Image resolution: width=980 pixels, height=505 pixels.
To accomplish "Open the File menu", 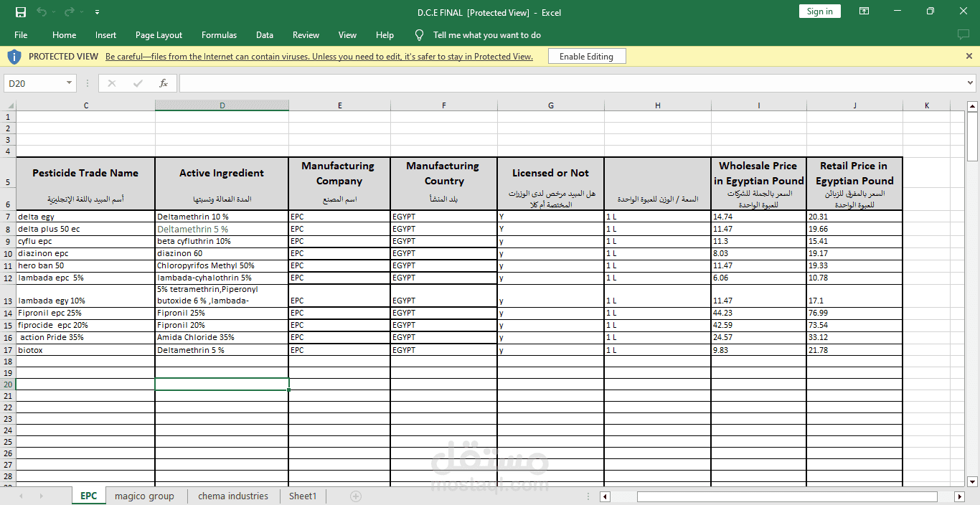I will 21,35.
